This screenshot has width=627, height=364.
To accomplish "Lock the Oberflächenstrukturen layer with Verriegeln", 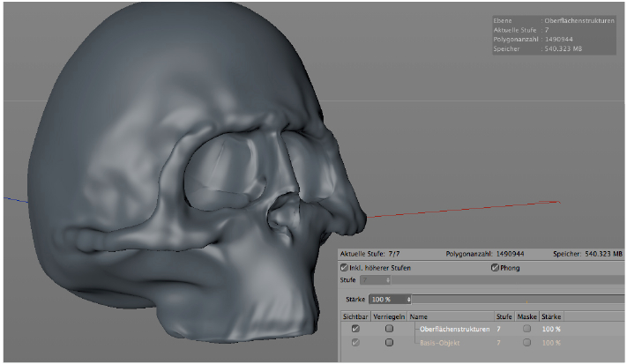I will pyautogui.click(x=389, y=329).
